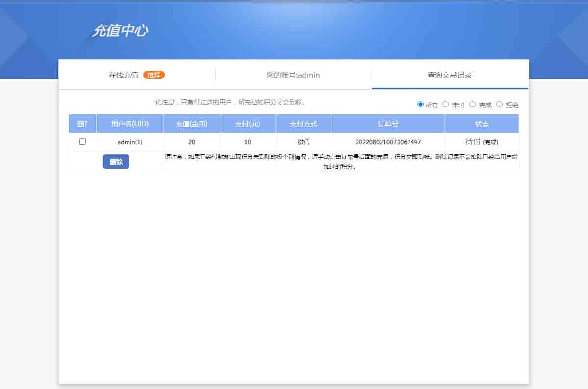588x389 pixels.
Task: Click the 订单号 column header
Action: click(x=388, y=124)
